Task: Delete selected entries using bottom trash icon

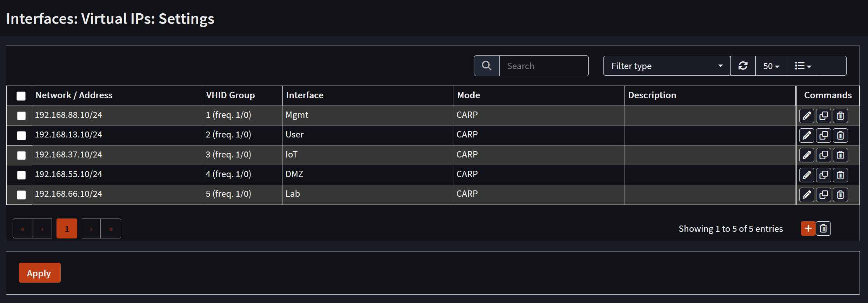Action: pyautogui.click(x=823, y=229)
